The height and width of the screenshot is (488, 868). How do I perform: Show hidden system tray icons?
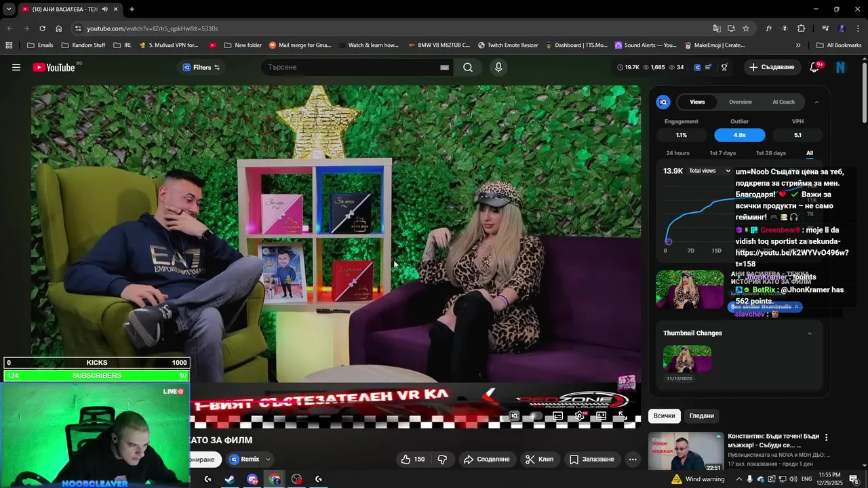click(x=739, y=479)
